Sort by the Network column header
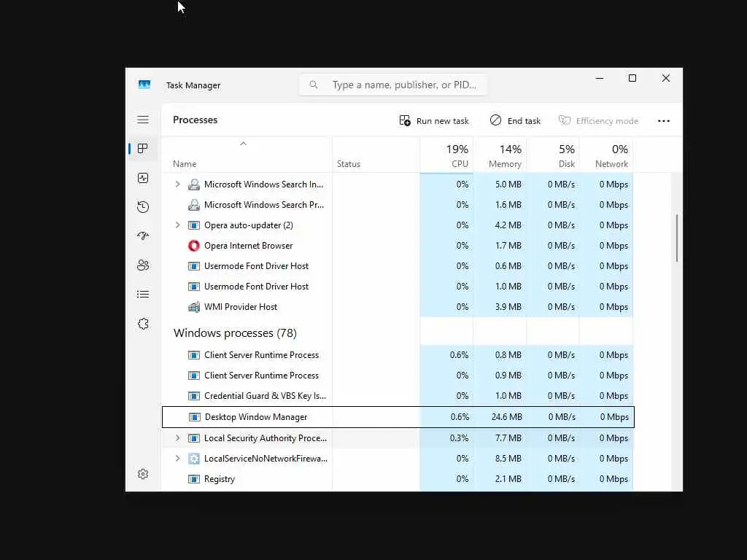 click(606, 156)
